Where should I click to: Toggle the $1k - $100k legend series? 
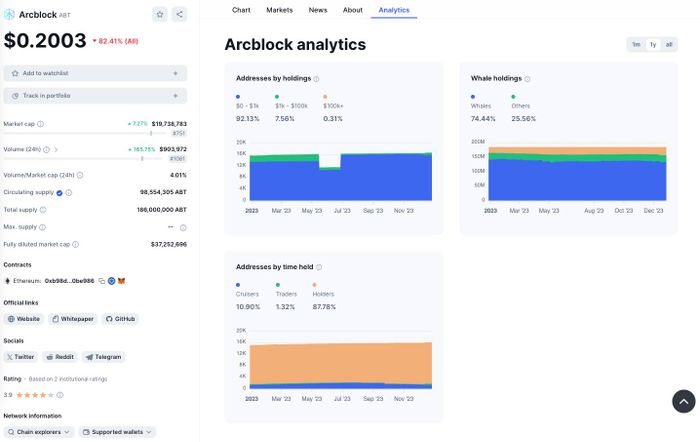291,106
